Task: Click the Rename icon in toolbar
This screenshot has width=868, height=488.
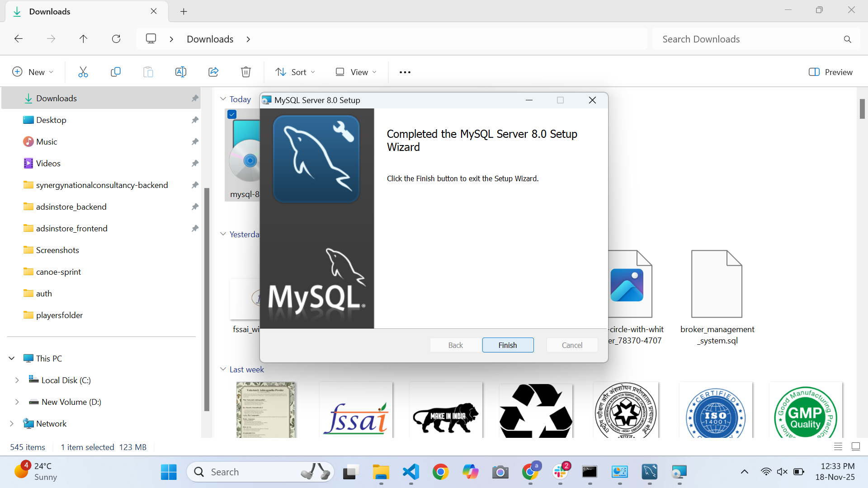Action: coord(180,72)
